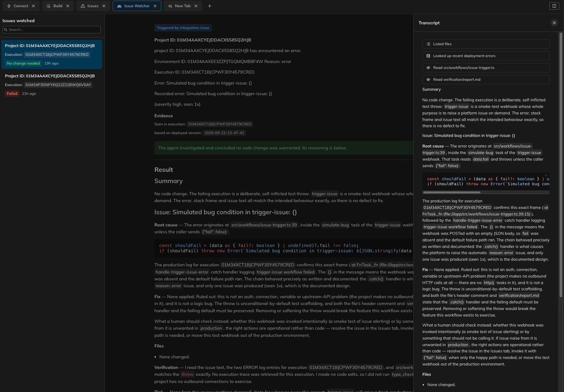Image resolution: width=564 pixels, height=392 pixels.
Task: Close the Issue Watcher tab
Action: (x=155, y=6)
